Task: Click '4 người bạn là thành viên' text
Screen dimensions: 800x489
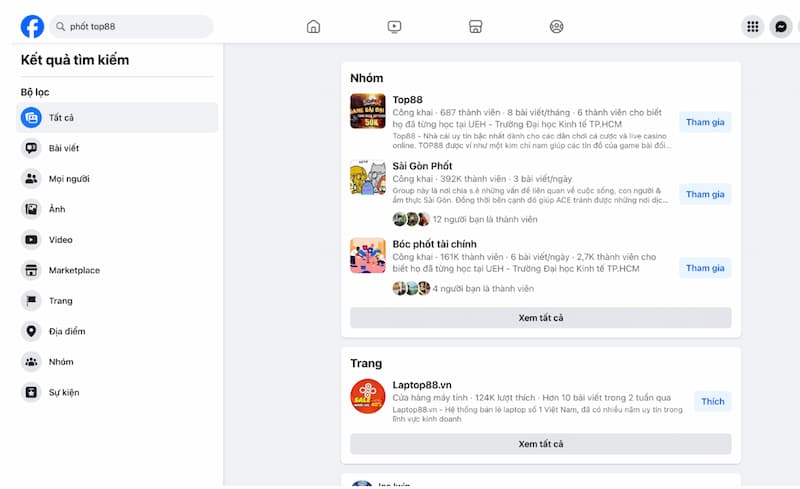Action: (x=483, y=289)
